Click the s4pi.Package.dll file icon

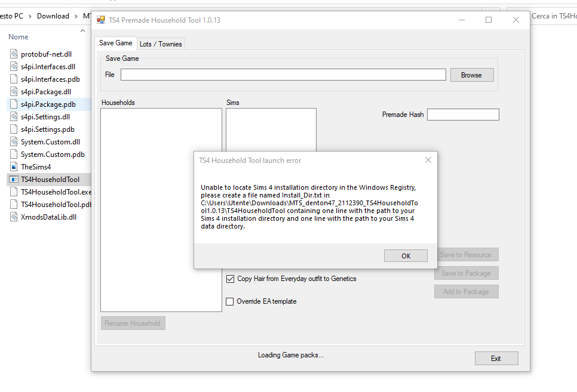tap(14, 91)
